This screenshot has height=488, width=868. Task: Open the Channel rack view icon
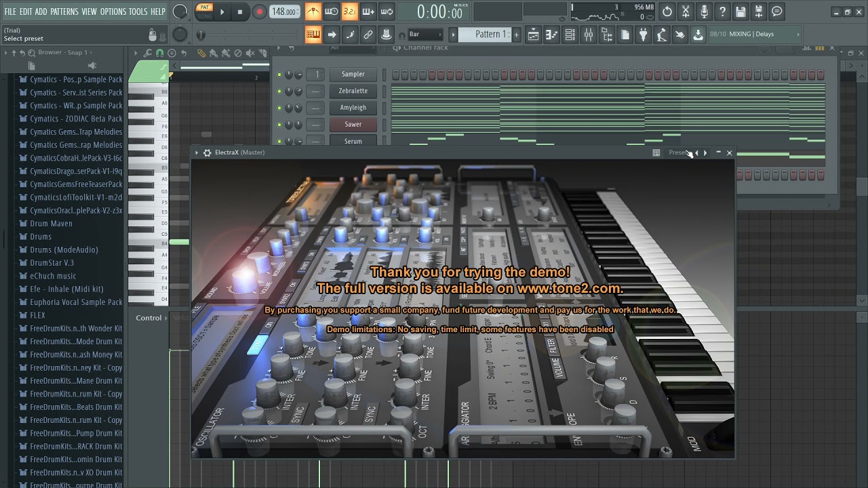point(570,35)
